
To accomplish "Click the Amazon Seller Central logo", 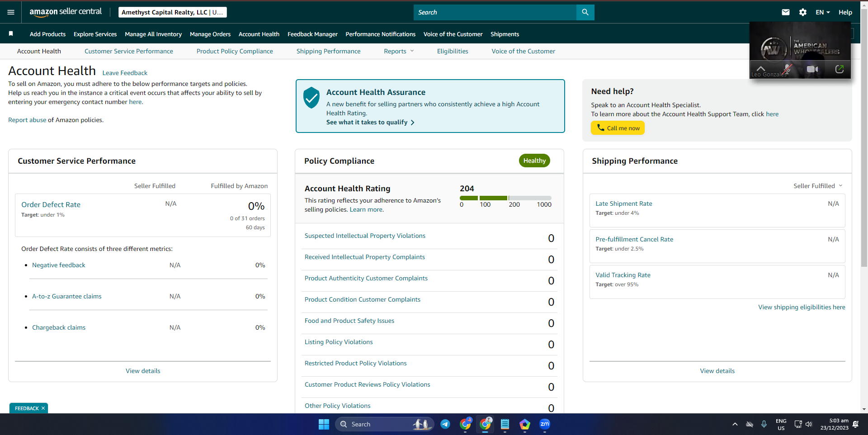I will [66, 12].
